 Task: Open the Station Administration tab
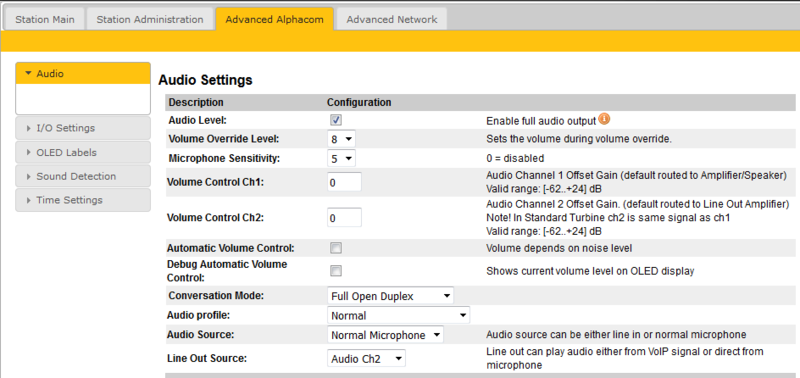[x=149, y=19]
